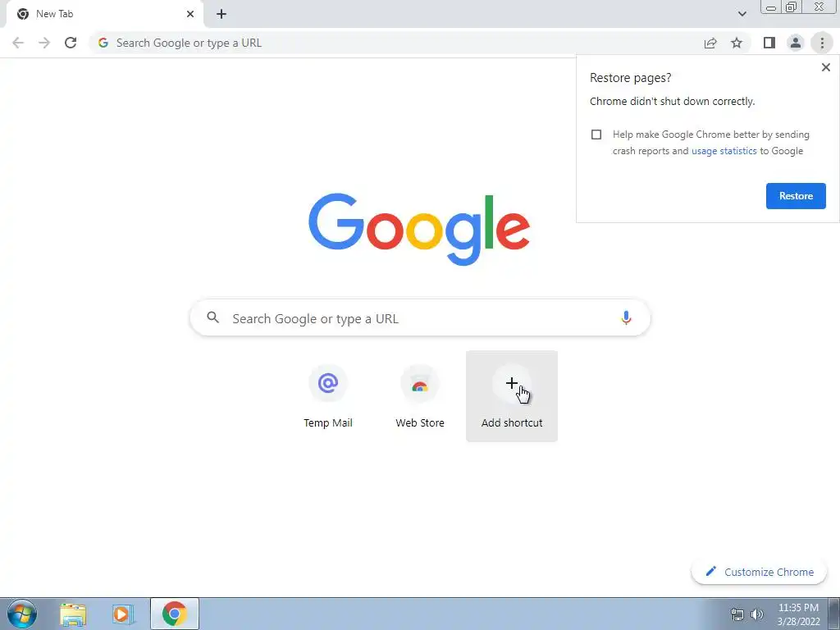The width and height of the screenshot is (840, 630).
Task: Click the Restore button
Action: click(x=796, y=196)
